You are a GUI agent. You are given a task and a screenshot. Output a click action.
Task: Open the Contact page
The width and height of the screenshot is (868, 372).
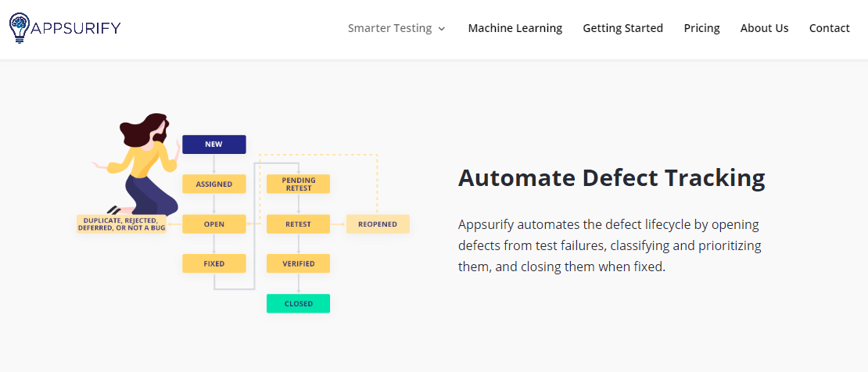829,28
